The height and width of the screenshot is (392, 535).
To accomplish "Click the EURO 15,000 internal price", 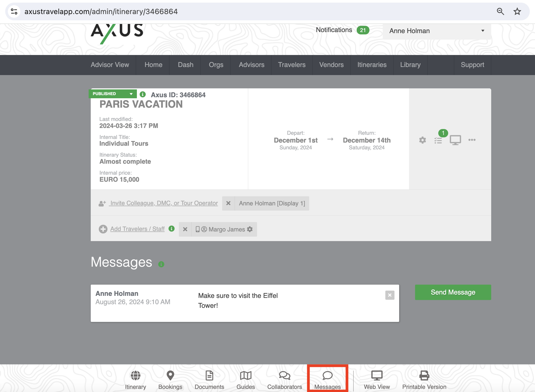I will [119, 180].
